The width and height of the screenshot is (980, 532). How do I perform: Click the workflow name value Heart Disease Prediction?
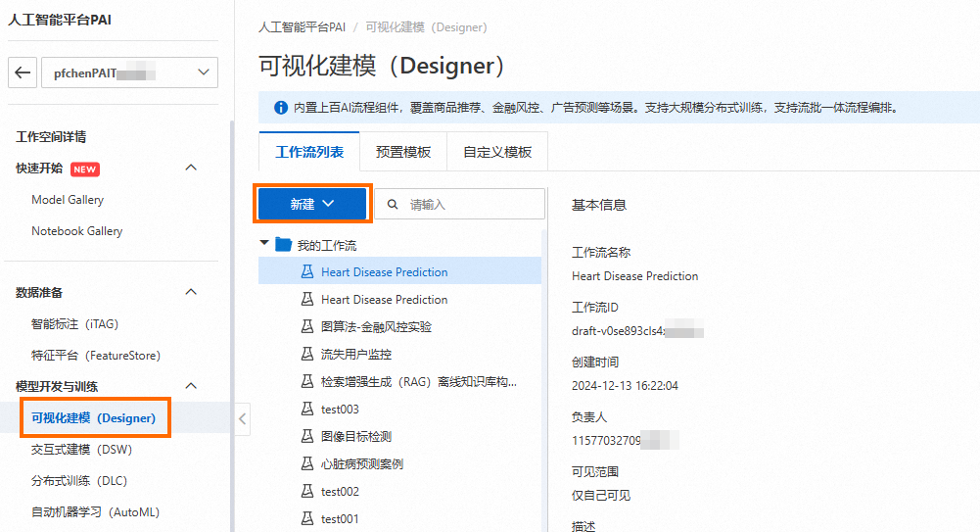(x=634, y=276)
